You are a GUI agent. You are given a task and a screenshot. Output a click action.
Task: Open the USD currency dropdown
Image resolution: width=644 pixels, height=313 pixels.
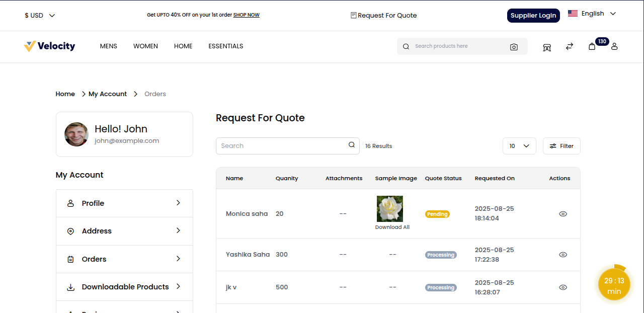[39, 15]
